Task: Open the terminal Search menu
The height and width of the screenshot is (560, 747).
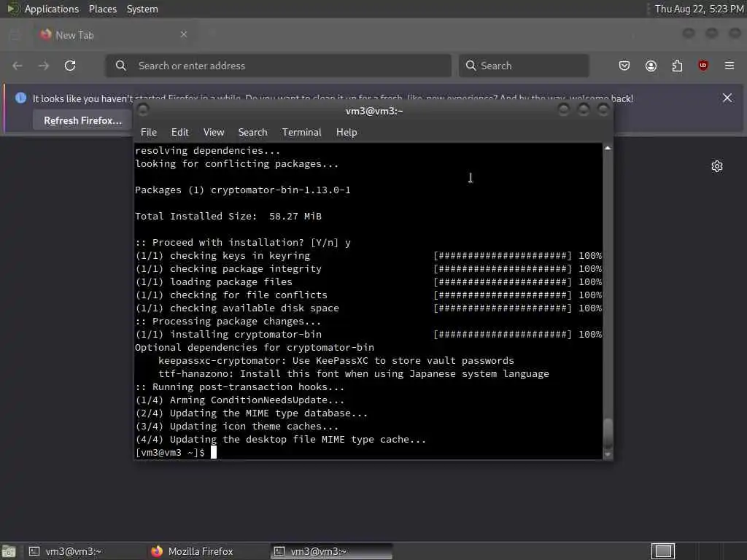Action: 252,133
